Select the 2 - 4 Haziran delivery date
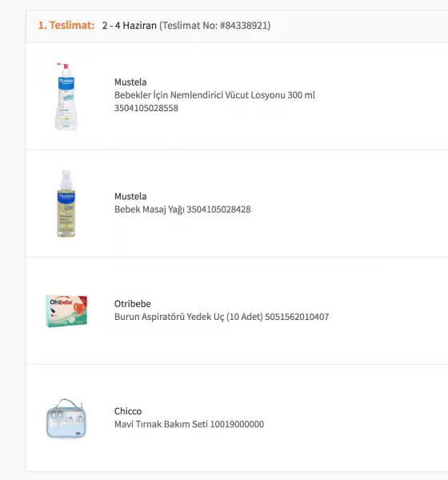 130,26
